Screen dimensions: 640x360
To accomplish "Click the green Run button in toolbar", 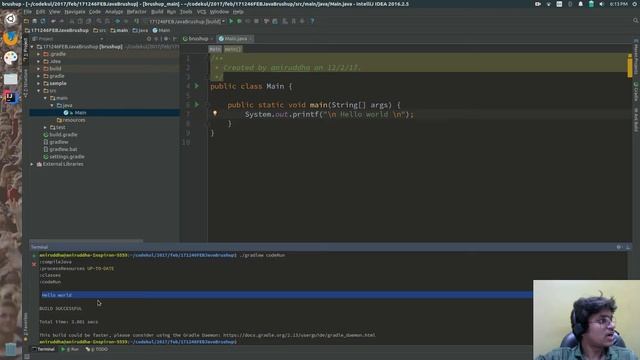I will (231, 21).
